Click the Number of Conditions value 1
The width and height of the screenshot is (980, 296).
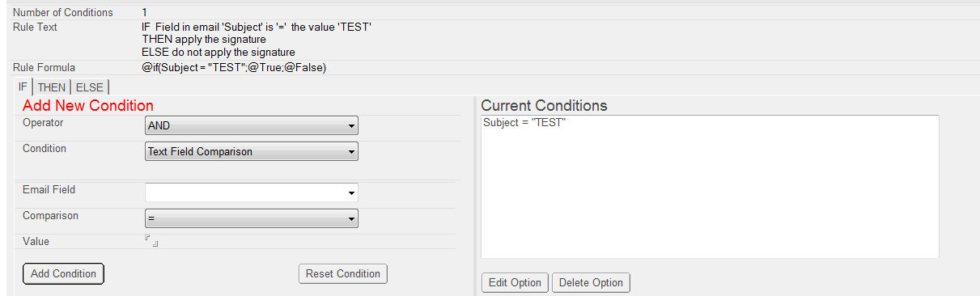(144, 13)
